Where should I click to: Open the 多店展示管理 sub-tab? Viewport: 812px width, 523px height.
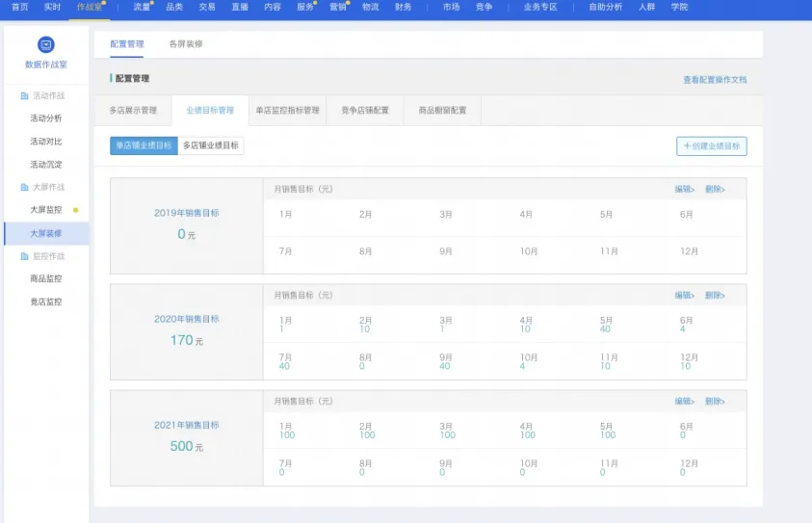click(133, 111)
